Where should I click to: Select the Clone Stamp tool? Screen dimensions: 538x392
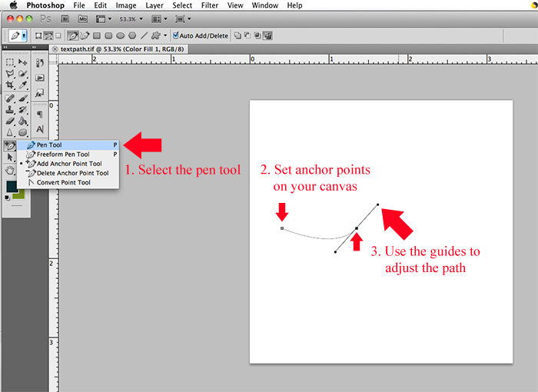point(10,110)
